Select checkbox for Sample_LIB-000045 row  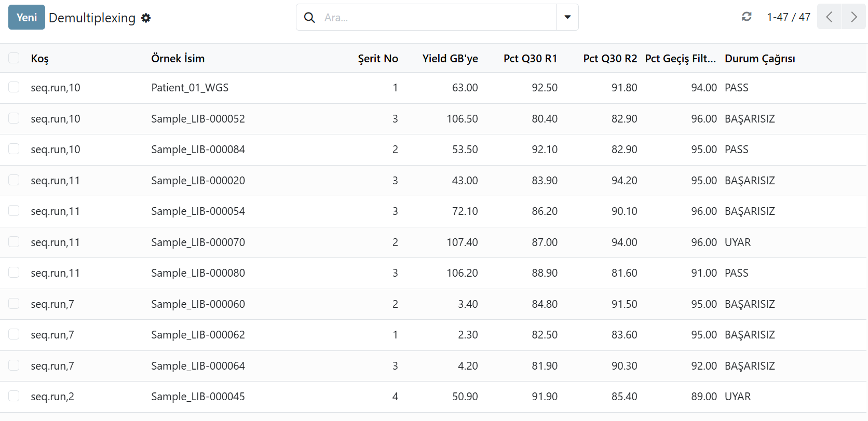[x=14, y=396]
